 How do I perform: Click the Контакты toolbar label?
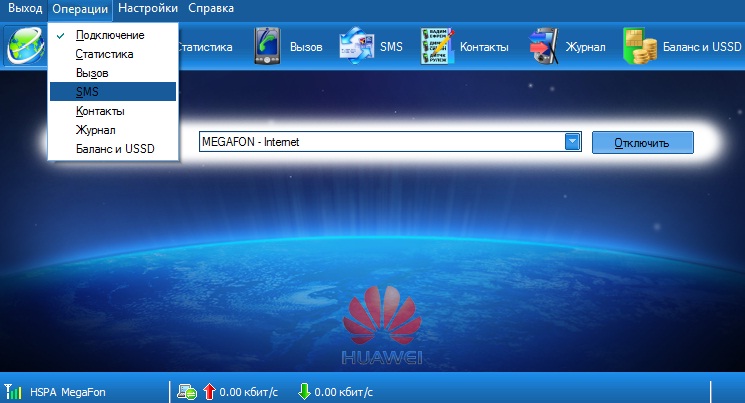tap(484, 47)
